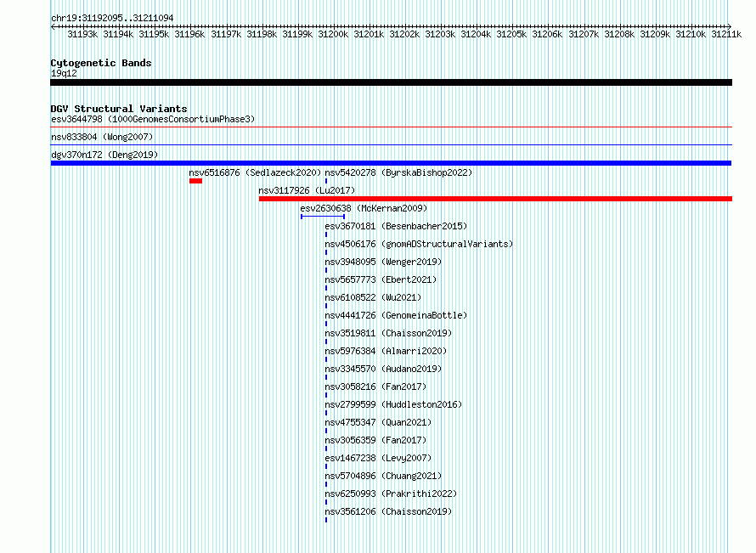This screenshot has height=553, width=756.
Task: Click the 31200k ruler label
Action: [333, 34]
